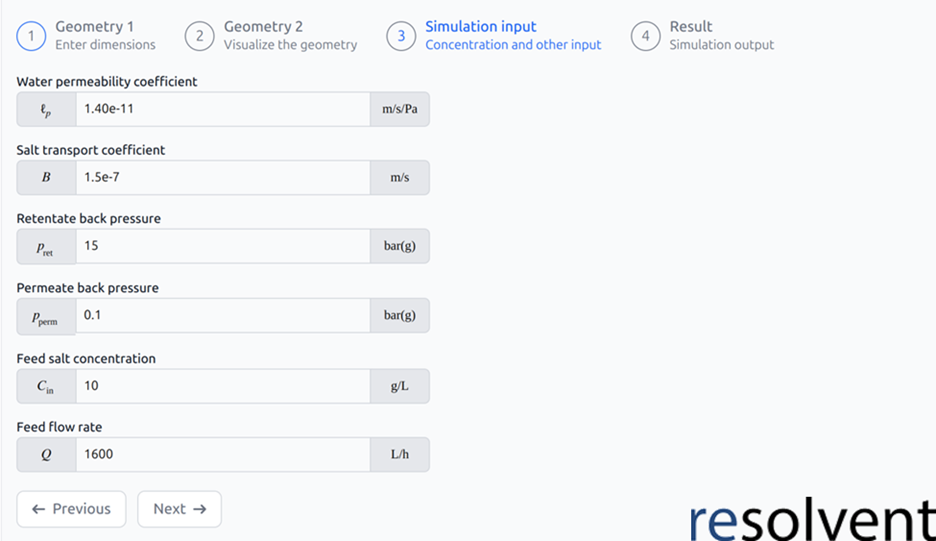Edit the feed salt concentration field

click(223, 386)
